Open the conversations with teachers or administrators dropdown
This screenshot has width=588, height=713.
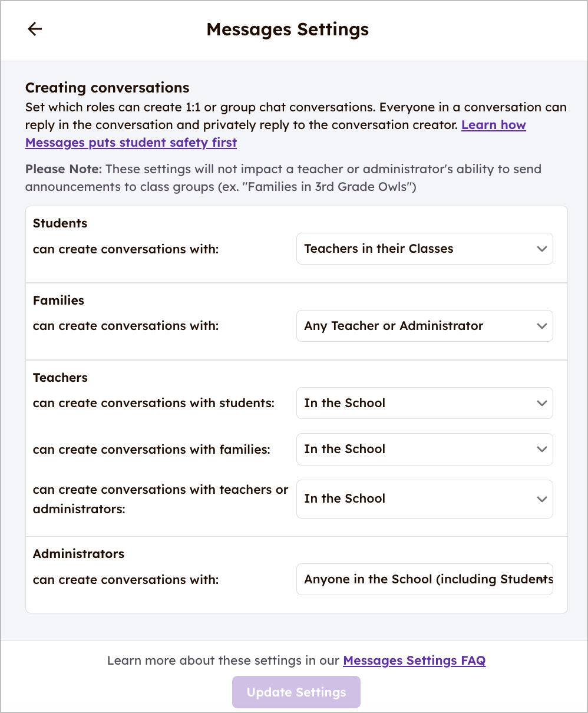tap(424, 499)
